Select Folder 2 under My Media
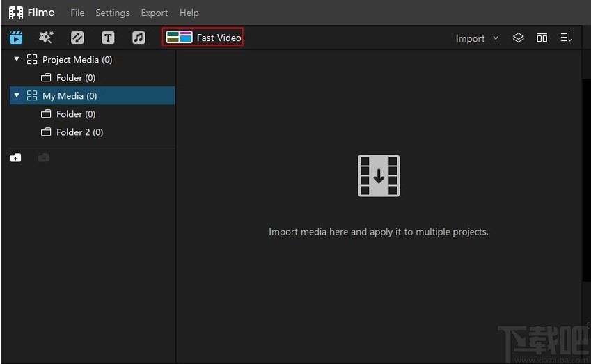This screenshot has width=591, height=364. click(72, 132)
